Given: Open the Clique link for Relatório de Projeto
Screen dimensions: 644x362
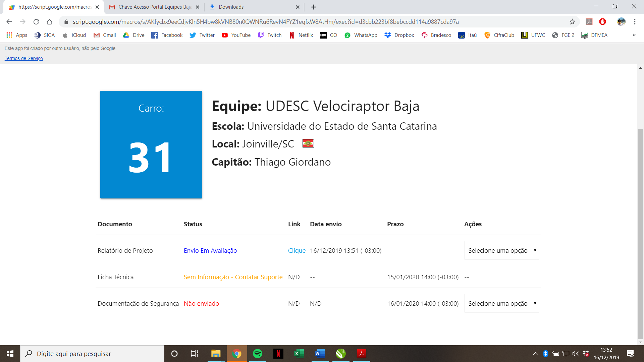Looking at the screenshot, I should (x=297, y=250).
